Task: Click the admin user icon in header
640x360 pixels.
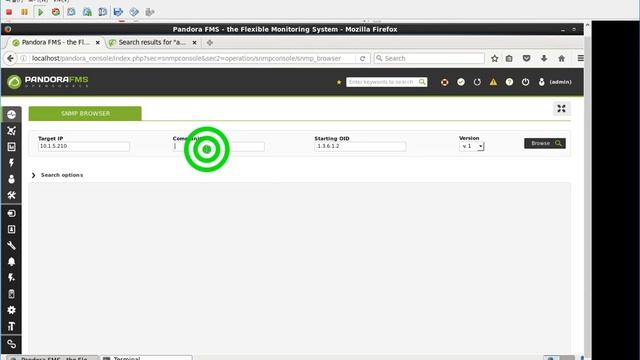Action: [542, 82]
